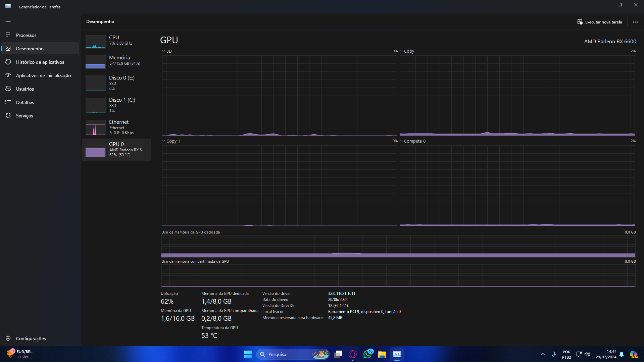Image resolution: width=644 pixels, height=362 pixels.
Task: Click the dedicated GPU memory usage graph
Action: click(398, 246)
